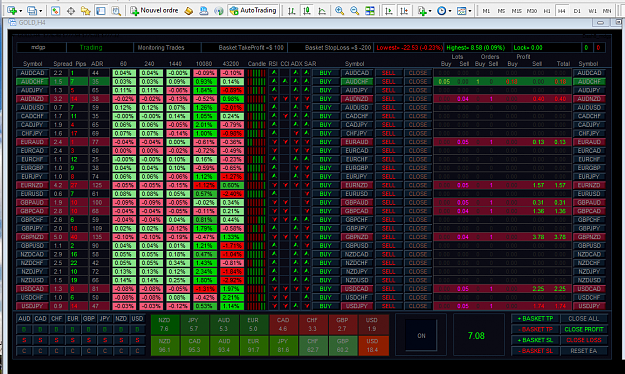
Task: Zoom in on the chart
Action: pyautogui.click(x=339, y=11)
